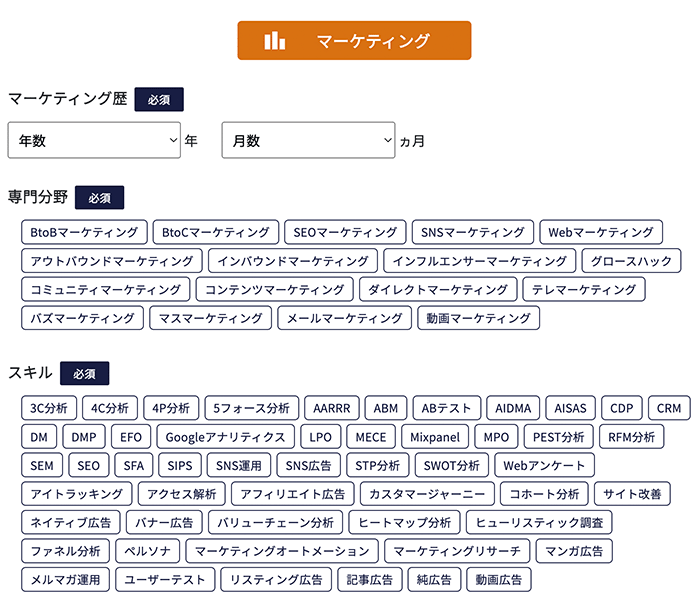
Task: Select the バズマーケティング tag
Action: point(83,318)
